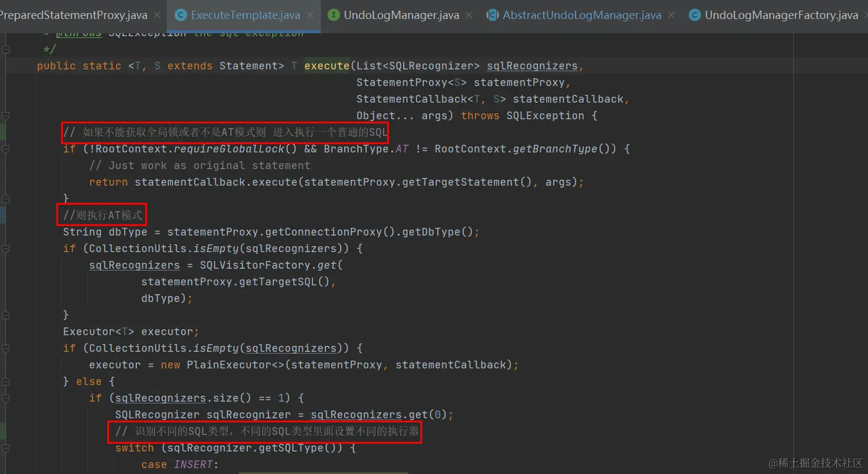Click the public keyword of the execute method
The height and width of the screenshot is (474, 868).
(x=56, y=66)
